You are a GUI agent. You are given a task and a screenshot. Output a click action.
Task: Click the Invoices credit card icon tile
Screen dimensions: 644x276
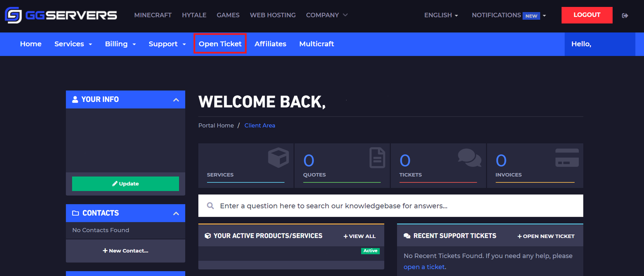[x=567, y=158]
